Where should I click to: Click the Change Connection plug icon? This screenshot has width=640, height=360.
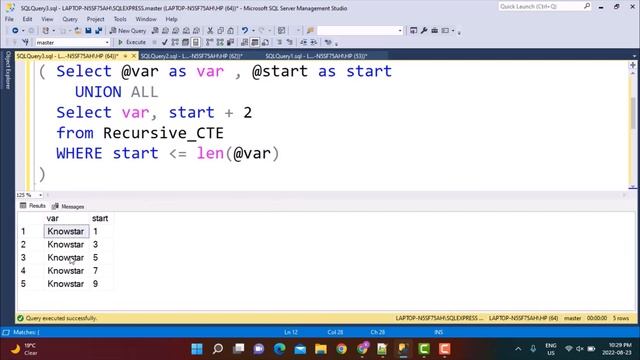coord(25,42)
